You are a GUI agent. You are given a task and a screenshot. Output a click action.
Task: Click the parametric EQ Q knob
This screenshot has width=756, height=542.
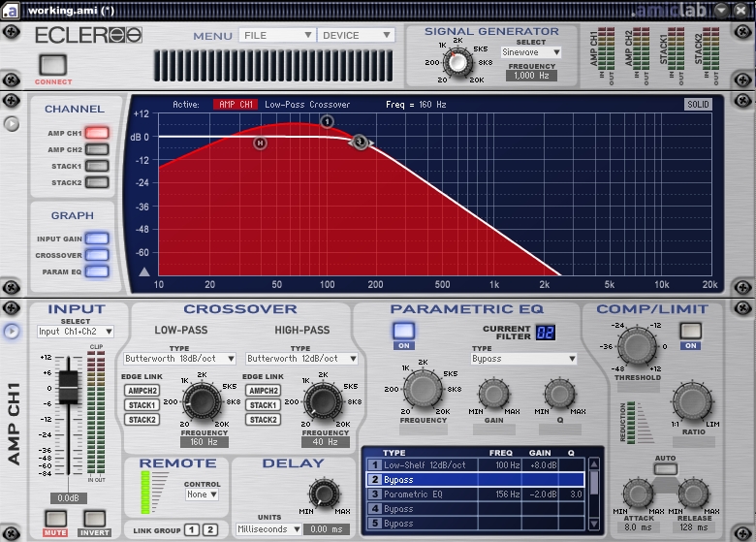tap(560, 394)
